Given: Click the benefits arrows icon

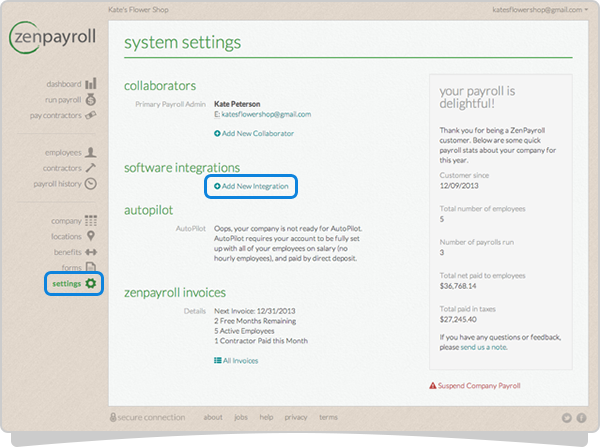Looking at the screenshot, I should coord(91,252).
